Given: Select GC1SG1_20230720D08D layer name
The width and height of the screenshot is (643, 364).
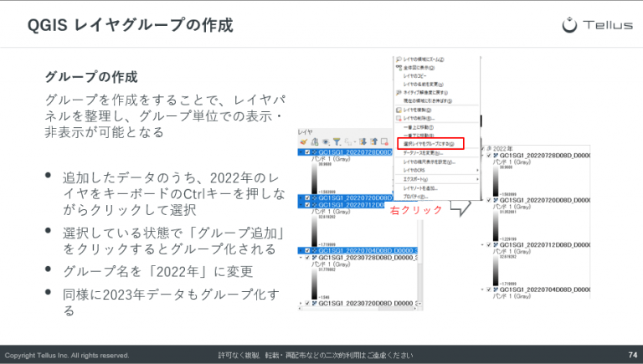Looking at the screenshot, I should 368,303.
